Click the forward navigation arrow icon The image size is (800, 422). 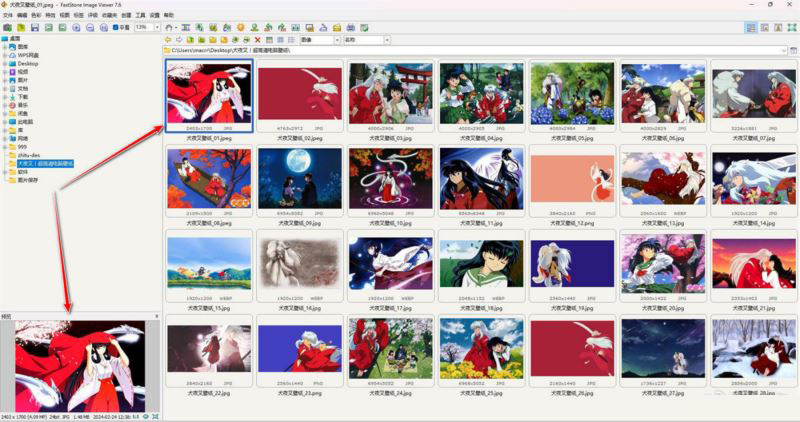pyautogui.click(x=179, y=40)
